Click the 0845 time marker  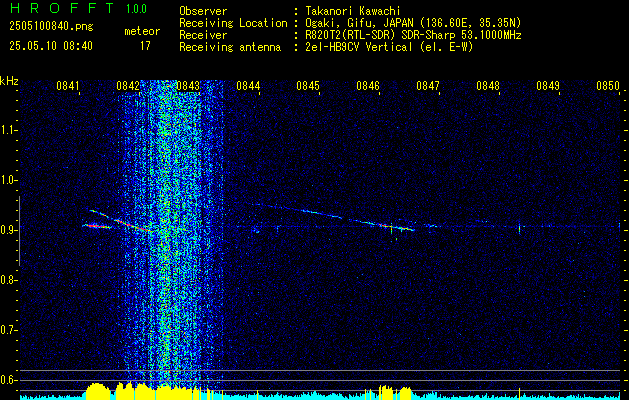tap(308, 86)
